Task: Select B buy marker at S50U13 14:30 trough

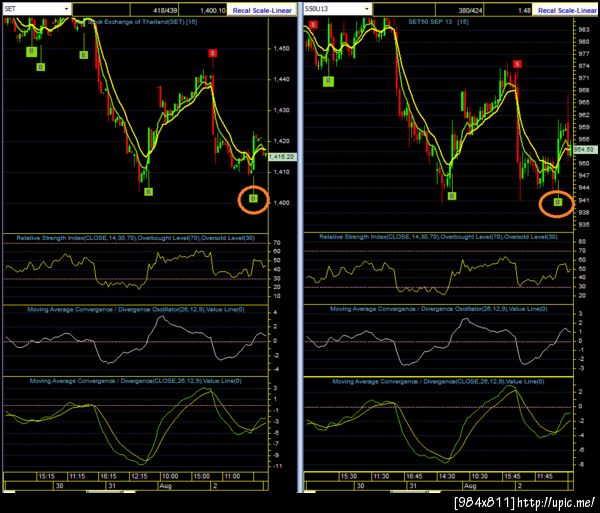Action: click(x=452, y=196)
